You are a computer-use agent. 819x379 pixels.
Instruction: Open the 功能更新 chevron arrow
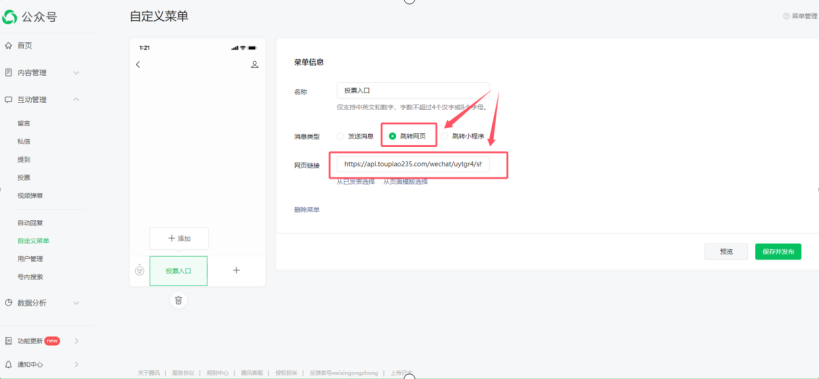coord(76,341)
